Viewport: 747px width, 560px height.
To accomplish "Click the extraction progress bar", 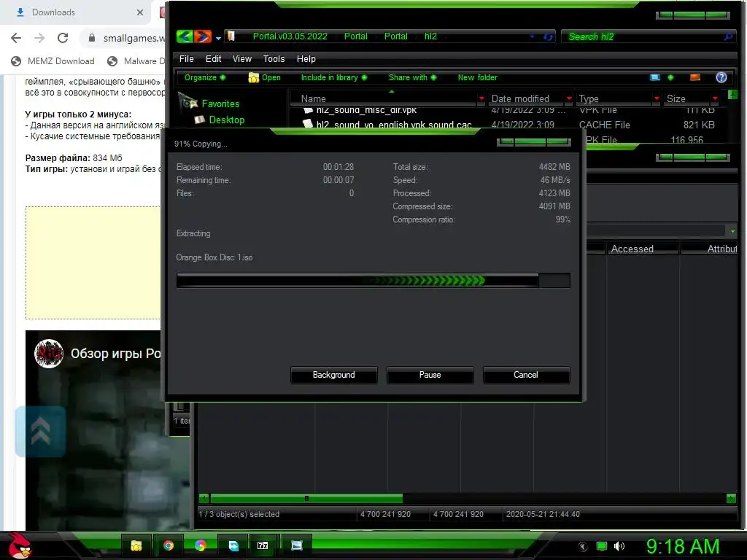I will click(x=373, y=281).
